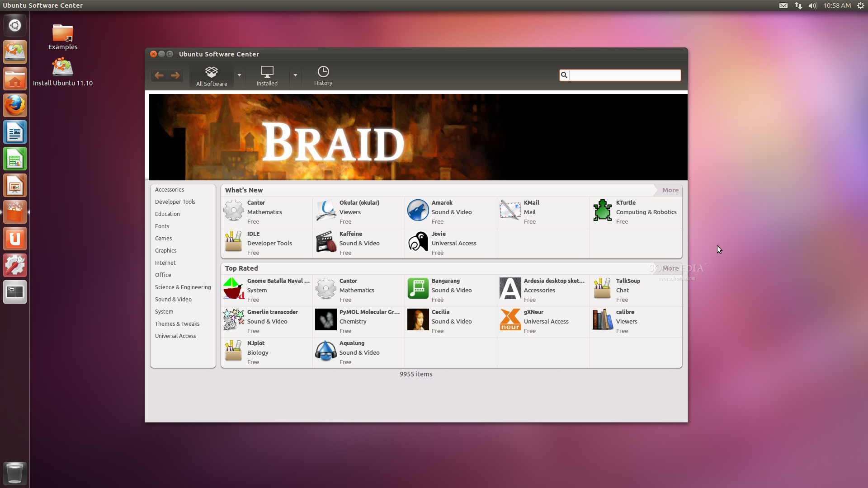Image resolution: width=868 pixels, height=488 pixels.
Task: Open the All Software dropdown arrow
Action: 239,75
